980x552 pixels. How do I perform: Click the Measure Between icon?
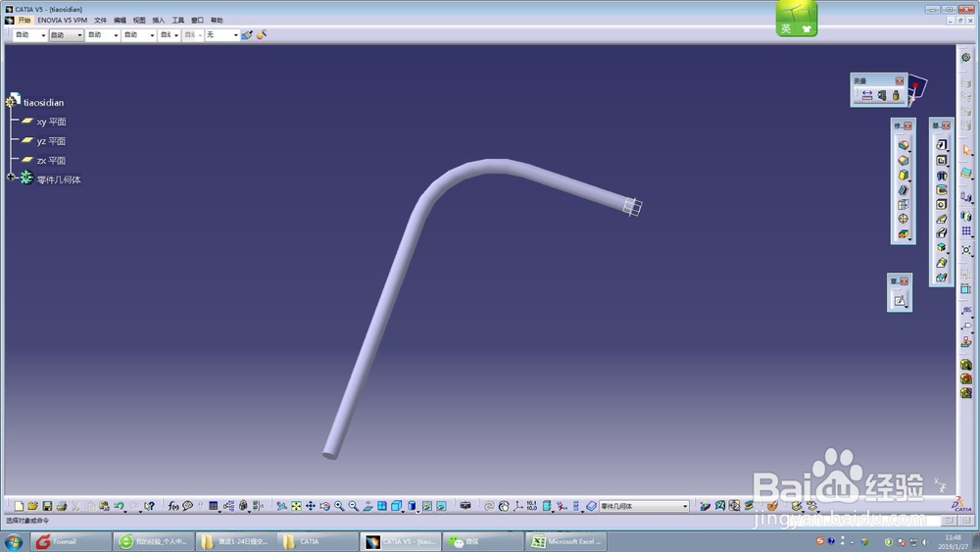click(867, 96)
